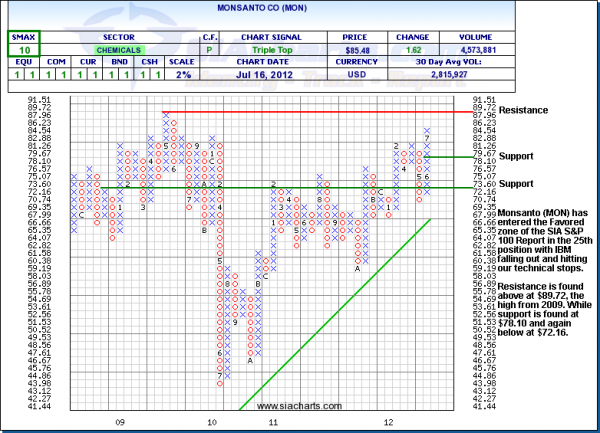Click the MONSANTO CO (MON) chart title
Viewport: 600px width, 433px height.
point(299,8)
